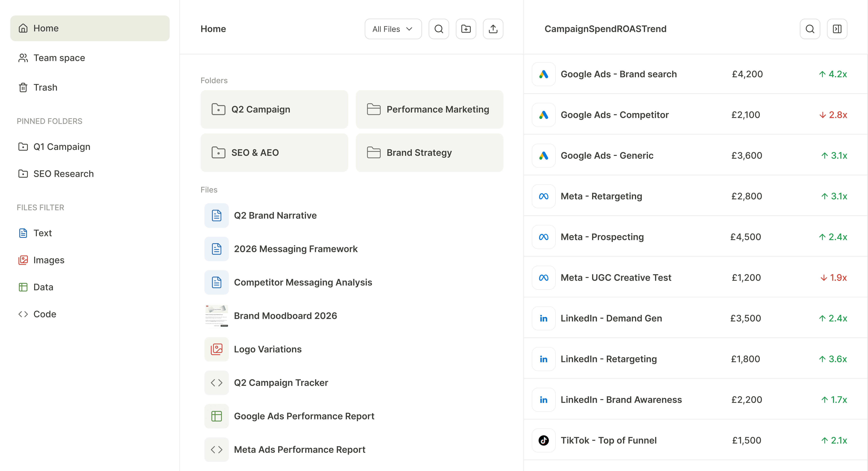Open the search icon in the toolbar
This screenshot has height=471, width=868.
[x=439, y=29]
